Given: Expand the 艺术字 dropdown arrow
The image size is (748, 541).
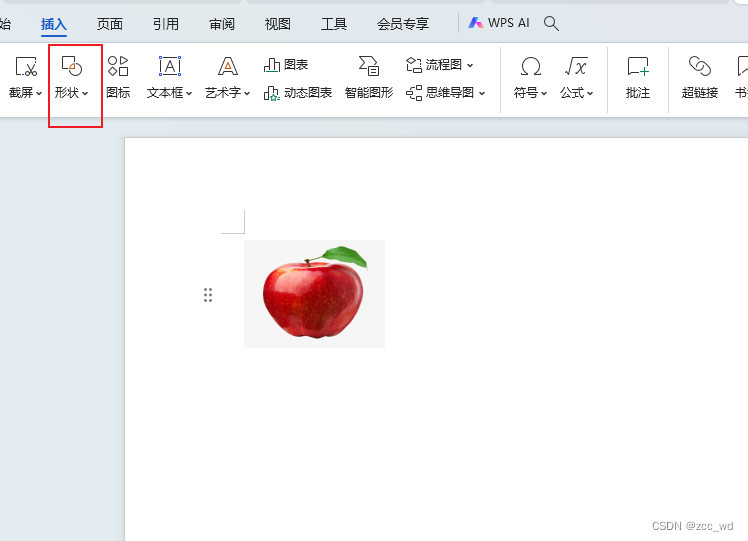Looking at the screenshot, I should pyautogui.click(x=247, y=94).
